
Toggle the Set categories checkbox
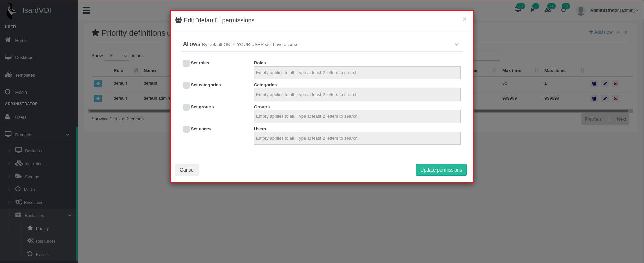(186, 85)
